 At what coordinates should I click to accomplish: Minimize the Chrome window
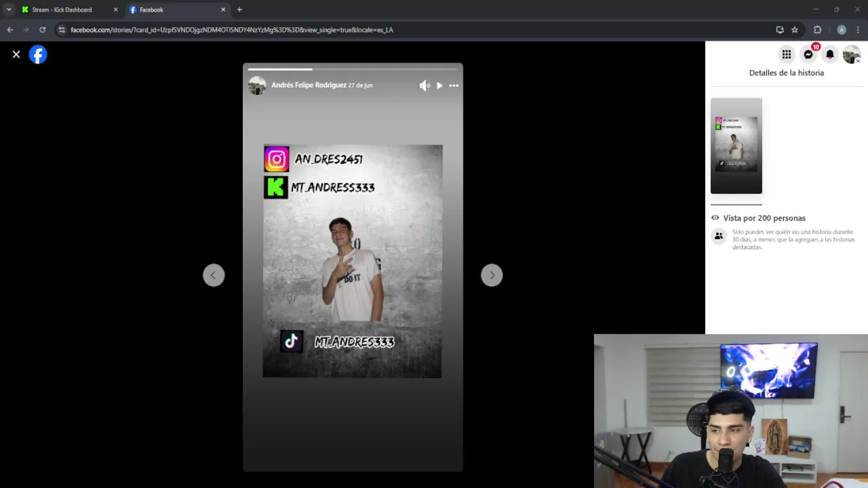click(x=816, y=9)
